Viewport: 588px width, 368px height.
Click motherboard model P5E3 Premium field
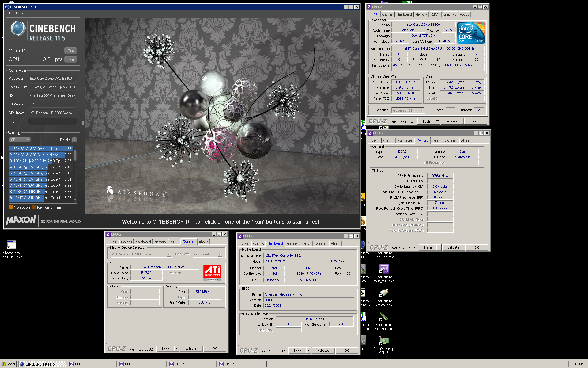pos(292,261)
